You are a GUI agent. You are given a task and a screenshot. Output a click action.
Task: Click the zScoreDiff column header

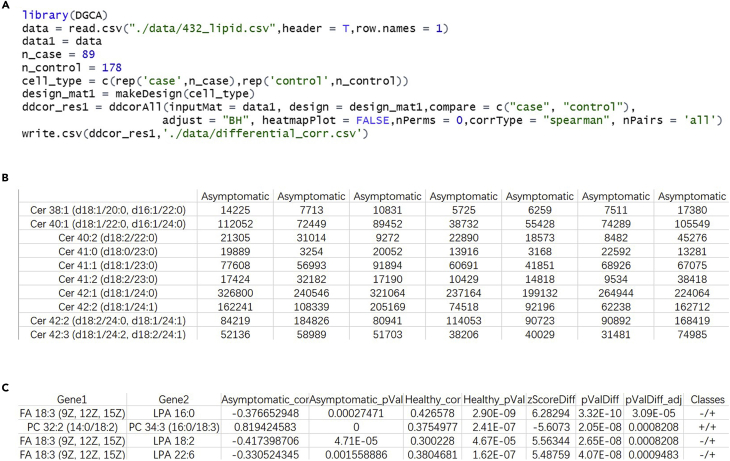551,400
